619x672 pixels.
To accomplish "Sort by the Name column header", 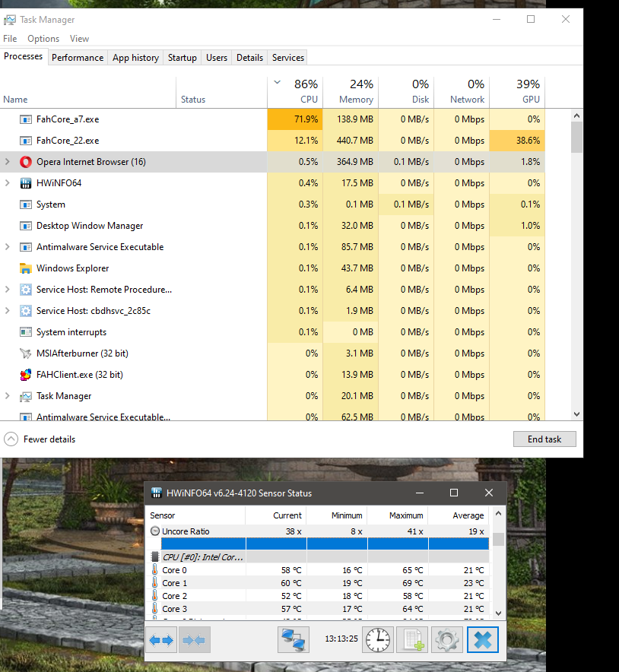I will 88,92.
